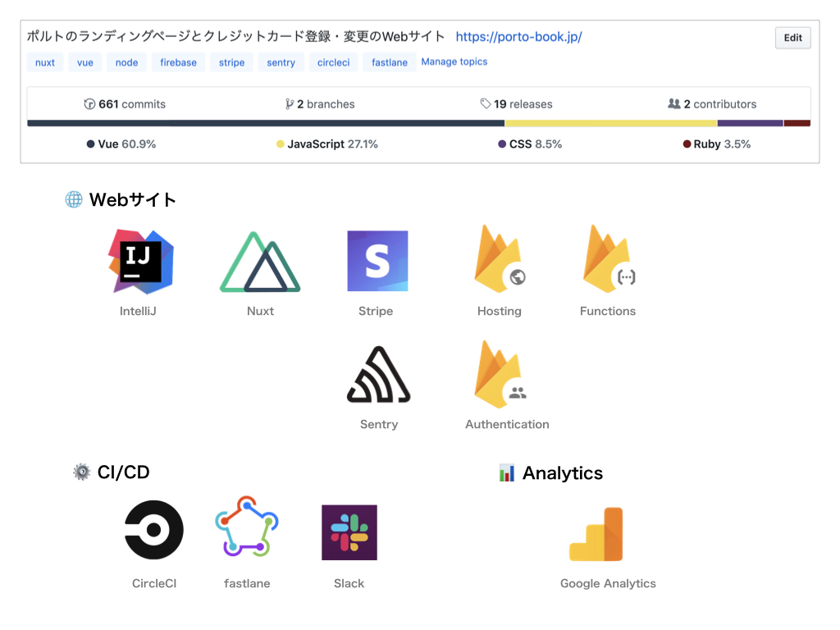840x630 pixels.
Task: Click the Webサイト section heading
Action: click(132, 200)
